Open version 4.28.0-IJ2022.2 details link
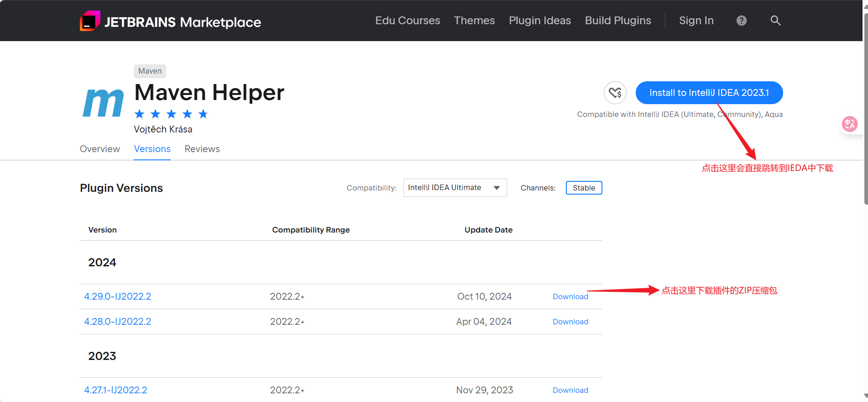 tap(118, 322)
